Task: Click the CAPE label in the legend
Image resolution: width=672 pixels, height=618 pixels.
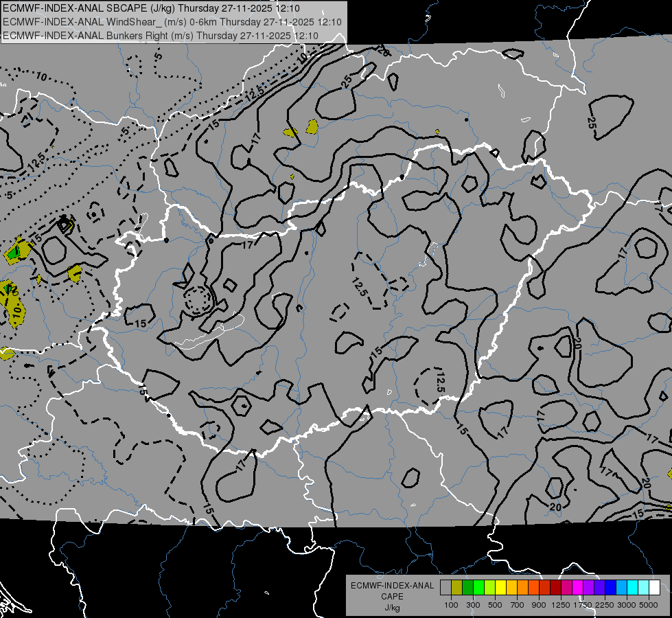Action: [x=392, y=597]
